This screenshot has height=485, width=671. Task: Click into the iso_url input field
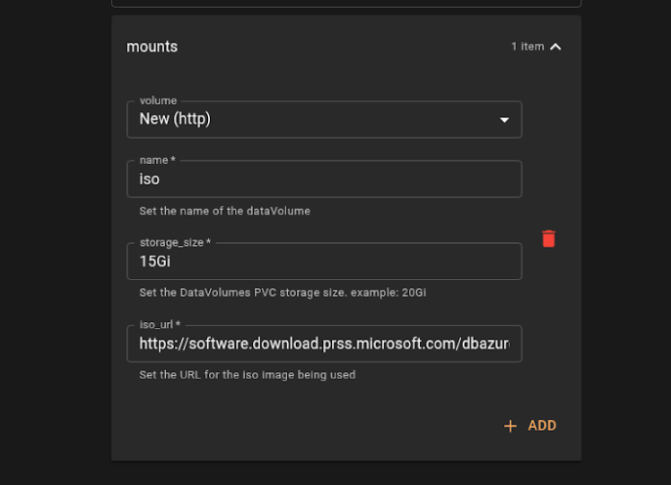324,344
